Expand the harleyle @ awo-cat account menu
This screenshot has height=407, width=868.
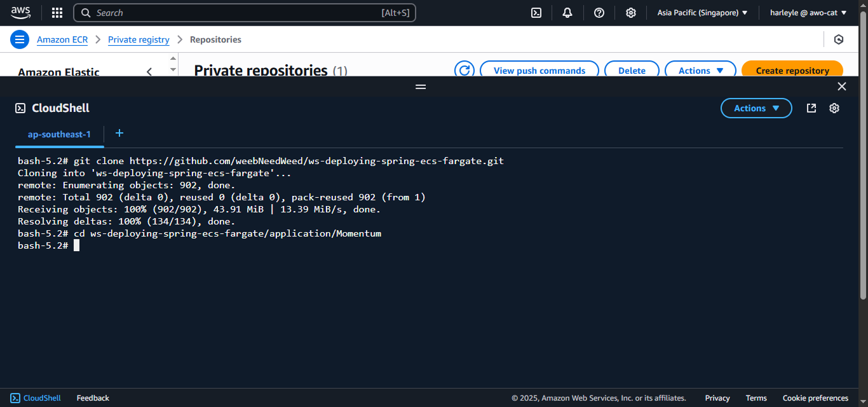[808, 13]
